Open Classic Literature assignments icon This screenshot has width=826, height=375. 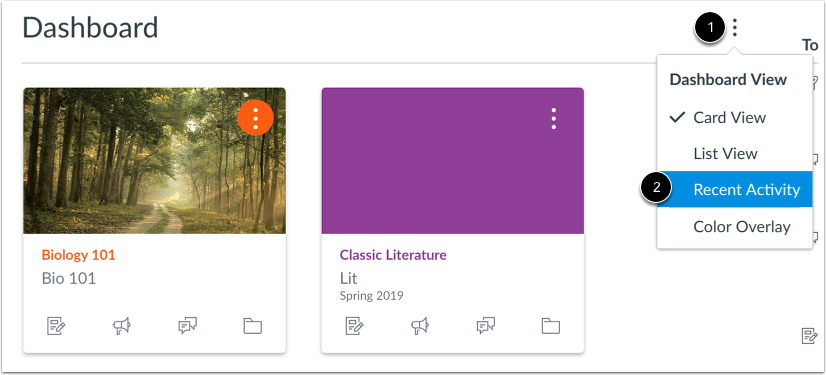click(354, 326)
